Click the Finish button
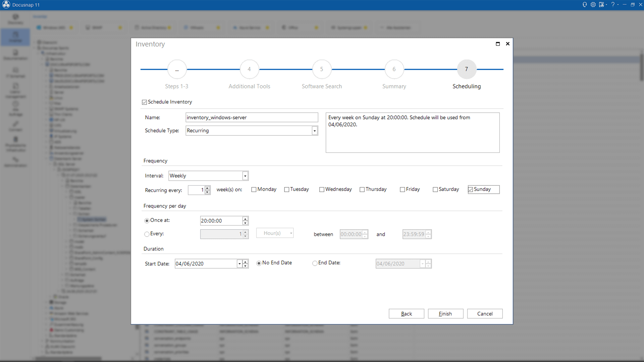 tap(445, 314)
